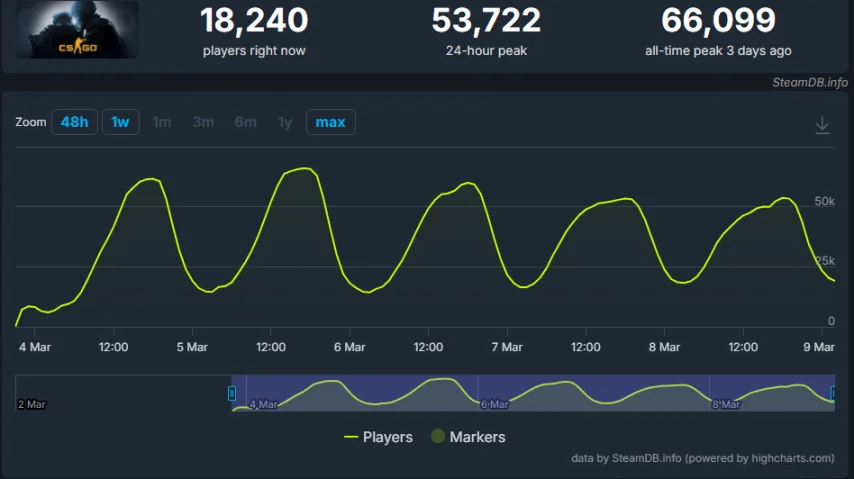Toggle the Markers series in legend
The height and width of the screenshot is (479, 854).
point(467,437)
